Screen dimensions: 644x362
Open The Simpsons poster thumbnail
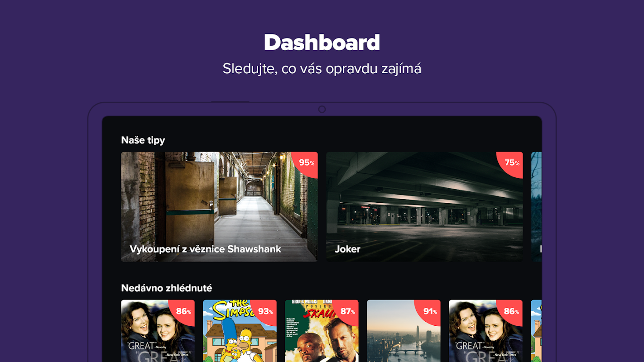pyautogui.click(x=240, y=331)
